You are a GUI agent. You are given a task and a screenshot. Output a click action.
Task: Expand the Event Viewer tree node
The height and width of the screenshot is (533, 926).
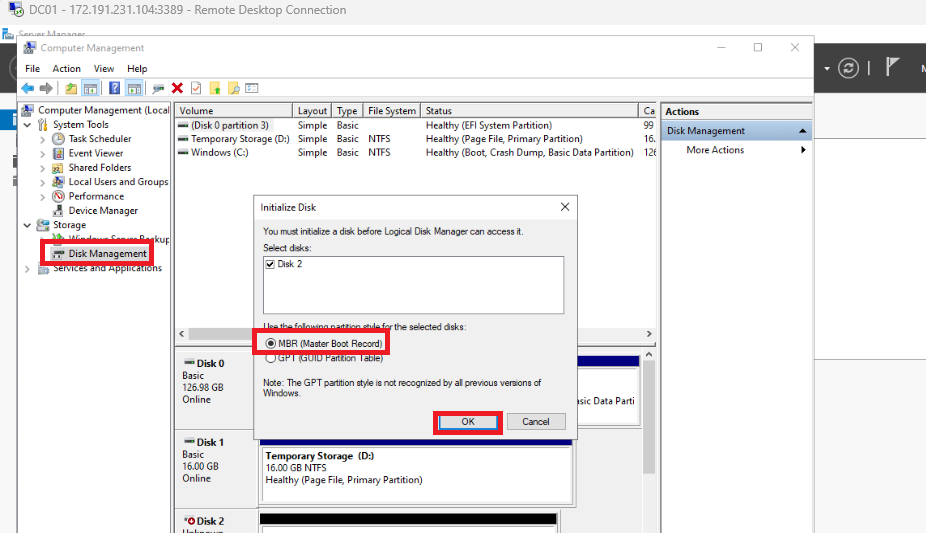point(43,153)
